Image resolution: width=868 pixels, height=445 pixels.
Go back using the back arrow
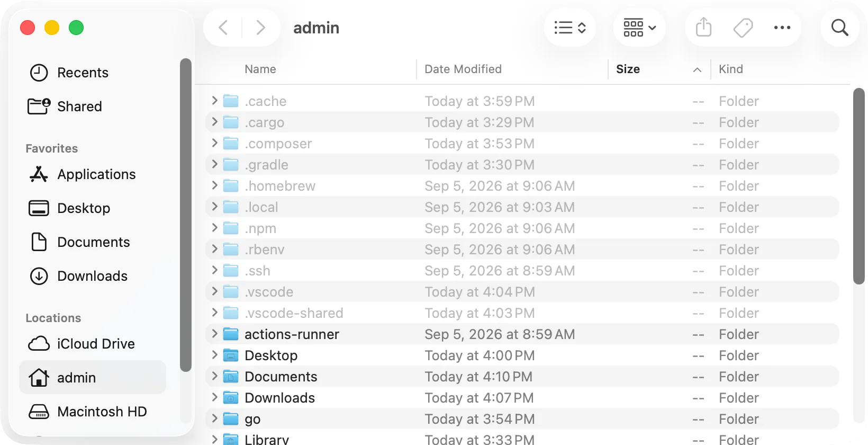[x=223, y=28]
